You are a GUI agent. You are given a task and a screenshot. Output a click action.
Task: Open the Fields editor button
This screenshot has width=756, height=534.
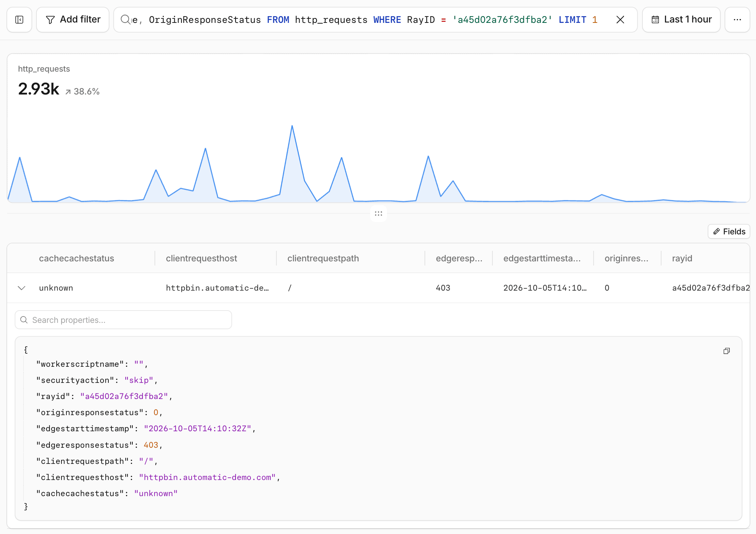tap(729, 231)
